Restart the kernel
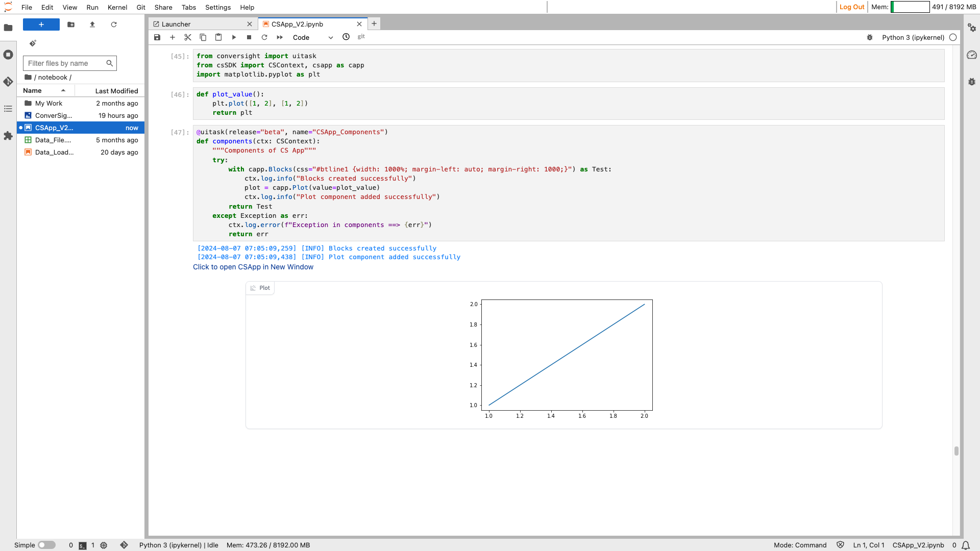Image resolution: width=980 pixels, height=551 pixels. point(264,37)
